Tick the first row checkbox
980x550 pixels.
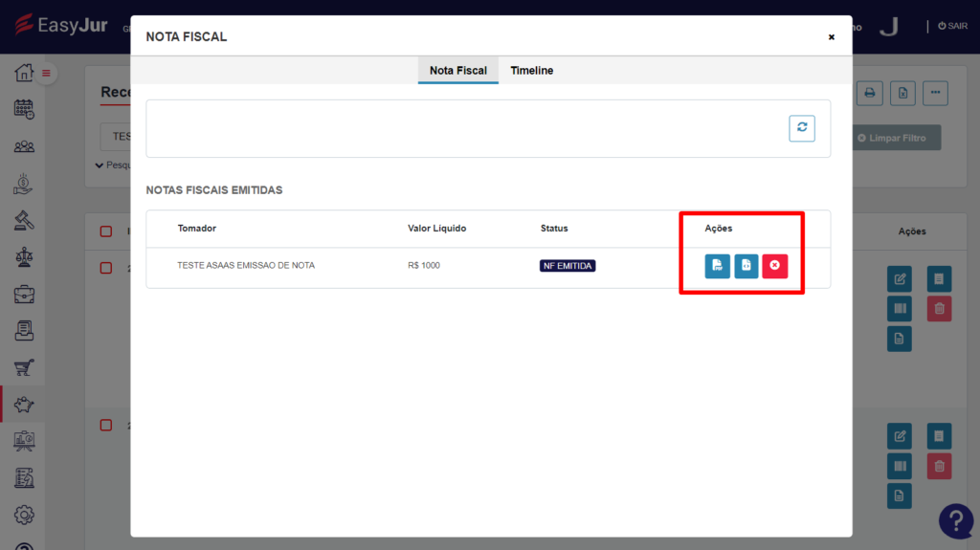pos(106,268)
